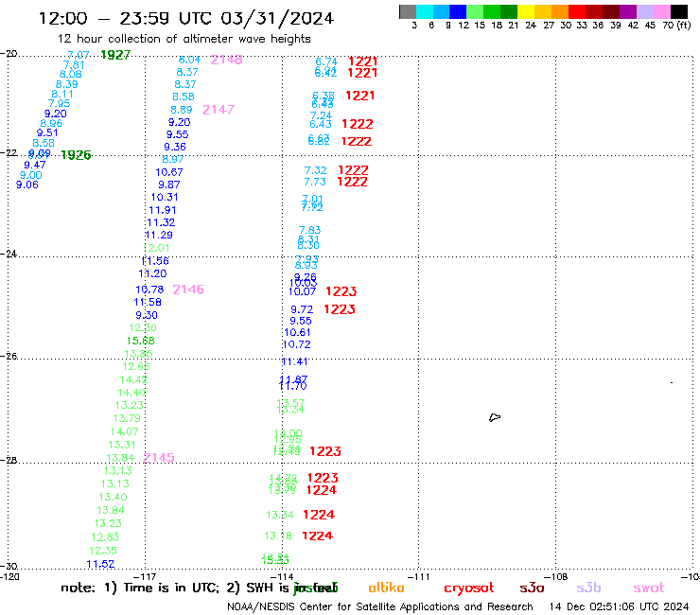Click the wave height value '11.91'

point(163,210)
